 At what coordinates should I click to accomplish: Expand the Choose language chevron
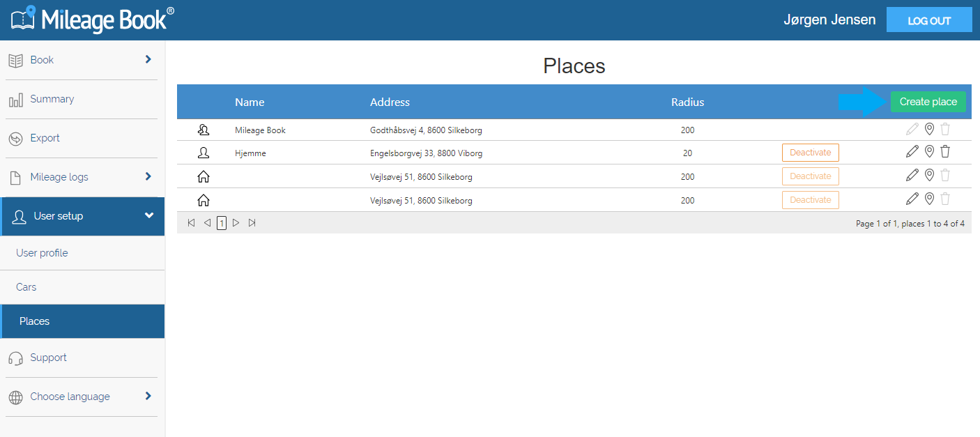pos(148,396)
